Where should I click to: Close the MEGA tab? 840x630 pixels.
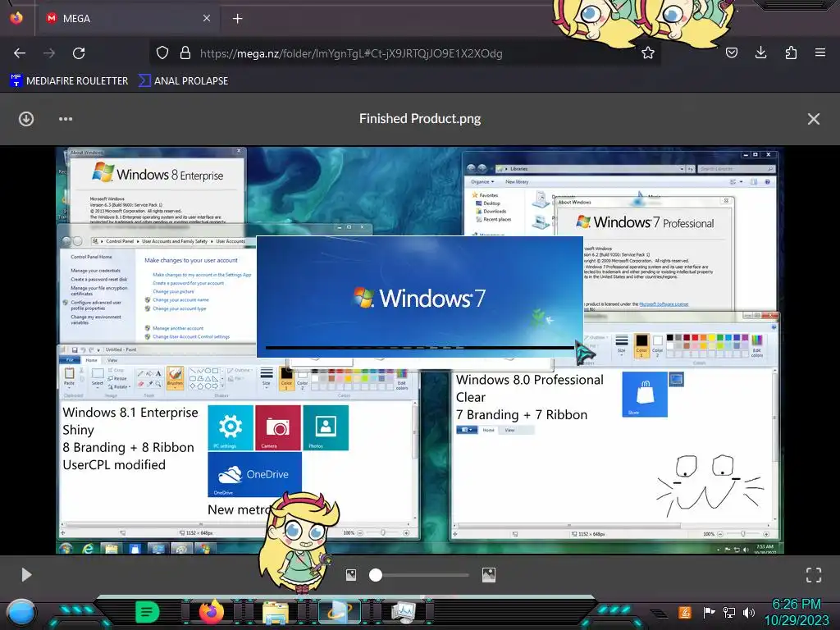206,18
